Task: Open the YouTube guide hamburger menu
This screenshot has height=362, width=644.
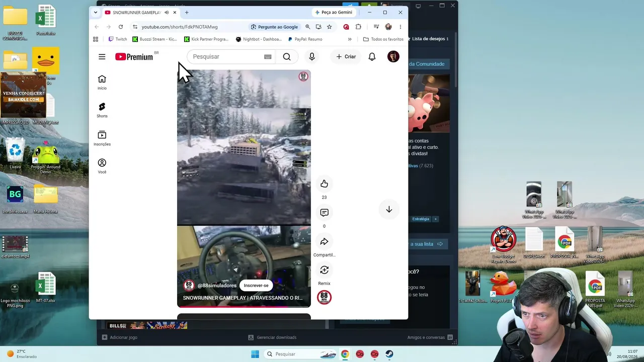Action: point(102,57)
